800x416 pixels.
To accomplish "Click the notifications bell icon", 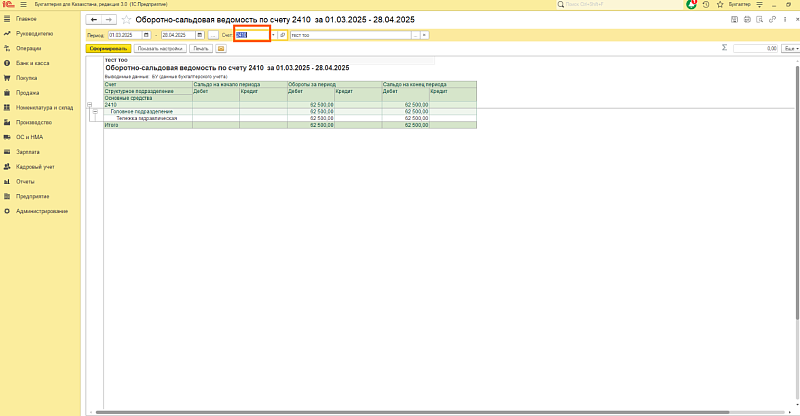I will [x=692, y=5].
